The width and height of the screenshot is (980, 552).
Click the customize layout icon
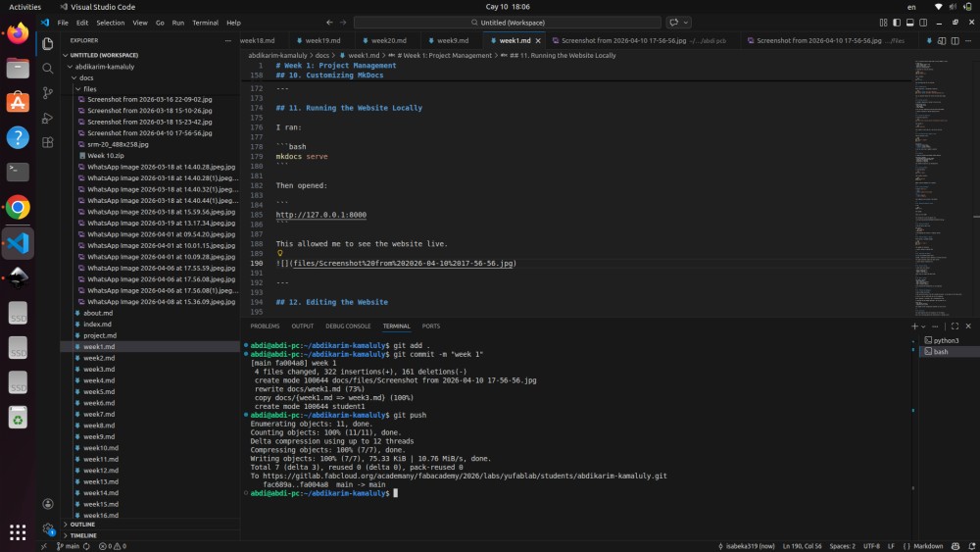[x=883, y=23]
